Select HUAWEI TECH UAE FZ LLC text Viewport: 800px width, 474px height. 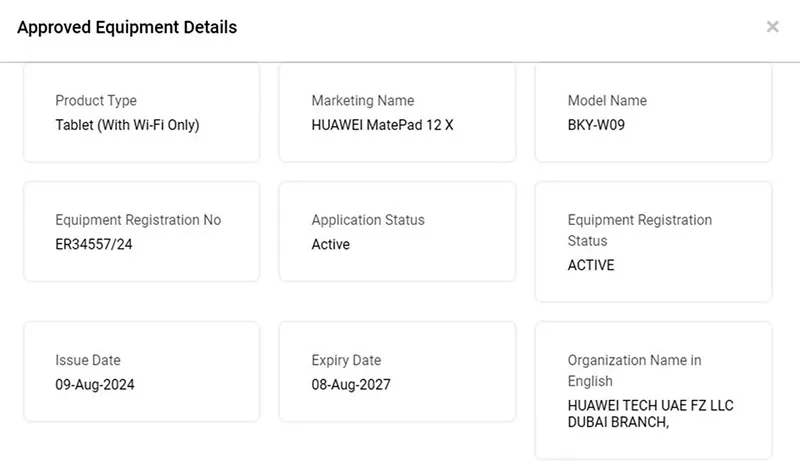pyautogui.click(x=651, y=406)
